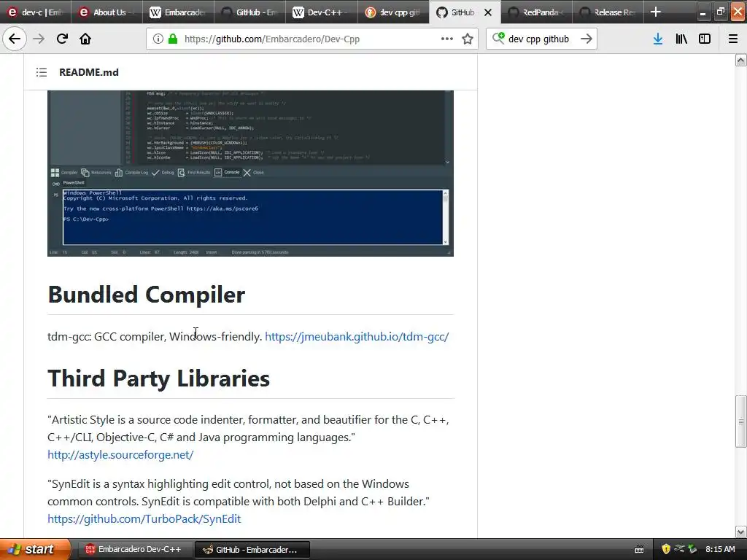Open the tdm-gcc website link
747x560 pixels.
pyautogui.click(x=356, y=337)
